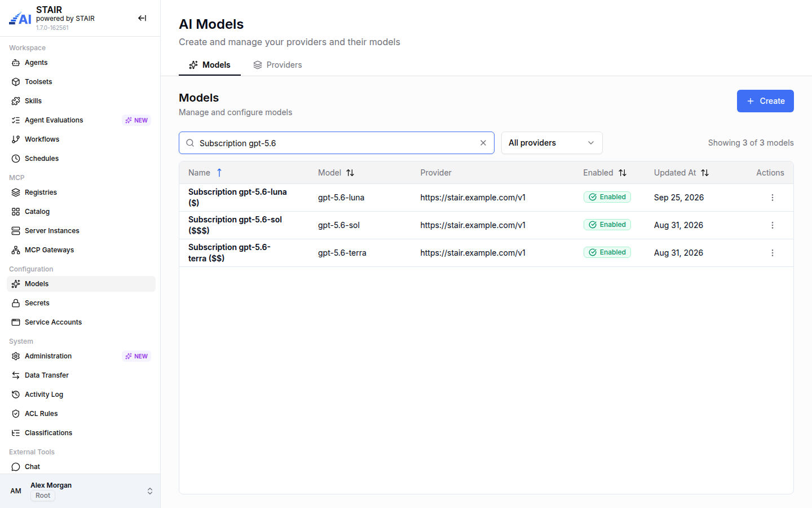The image size is (812, 508).
Task: Open actions menu for Subscription gpt-5.6-sol
Action: [x=773, y=225]
